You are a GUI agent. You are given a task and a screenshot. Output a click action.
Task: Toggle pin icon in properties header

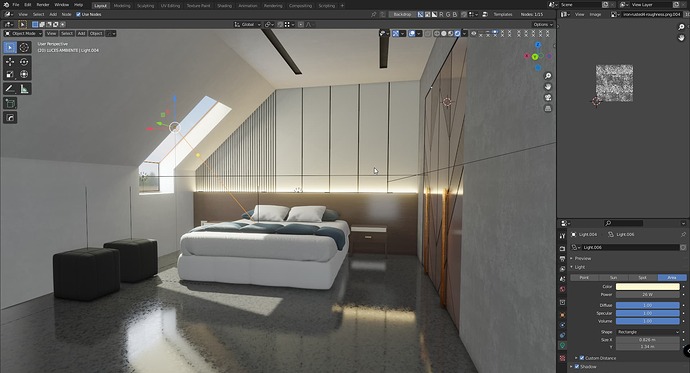(x=683, y=234)
